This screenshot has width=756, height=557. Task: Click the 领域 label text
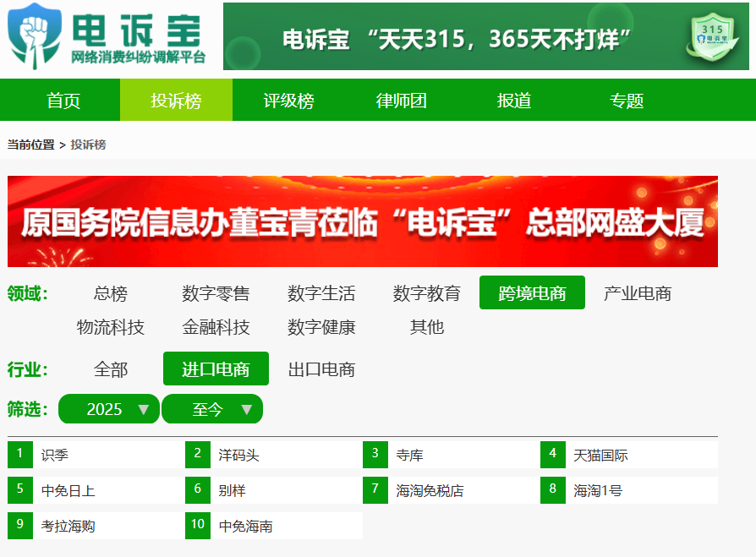click(27, 293)
